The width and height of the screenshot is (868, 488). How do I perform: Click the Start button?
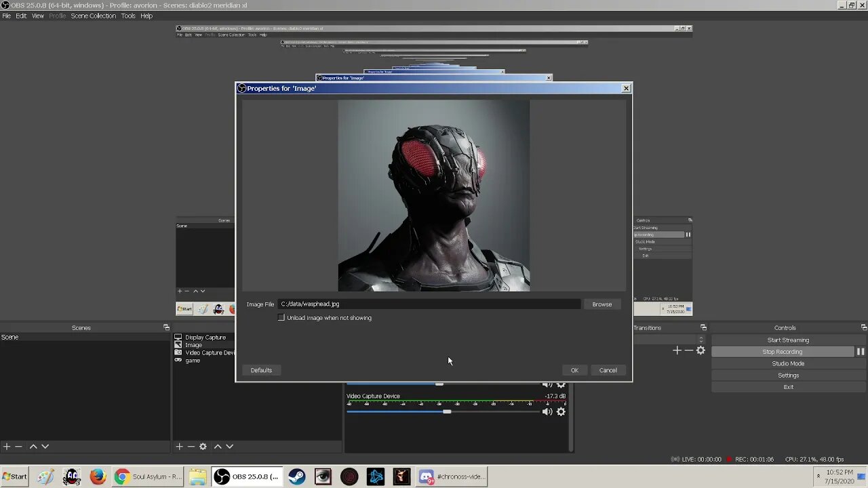coord(14,476)
